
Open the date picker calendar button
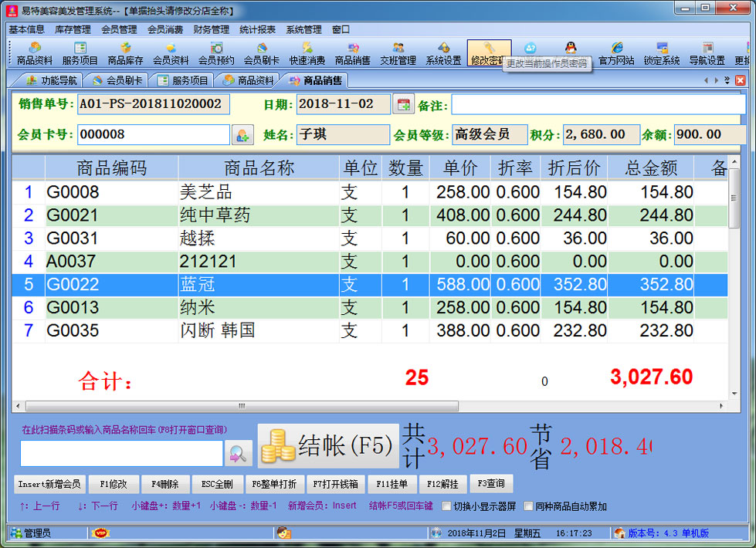pyautogui.click(x=404, y=104)
